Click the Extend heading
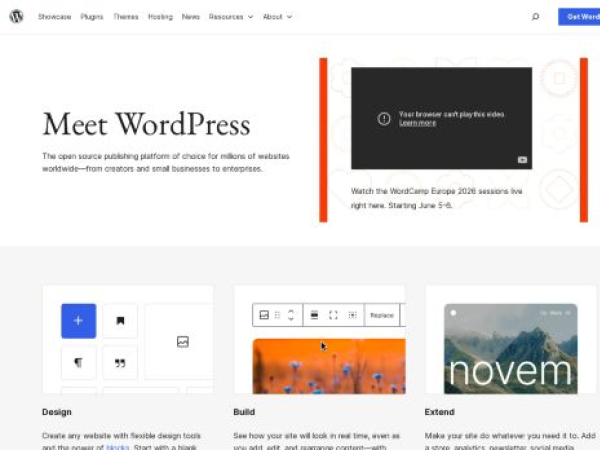 point(440,412)
